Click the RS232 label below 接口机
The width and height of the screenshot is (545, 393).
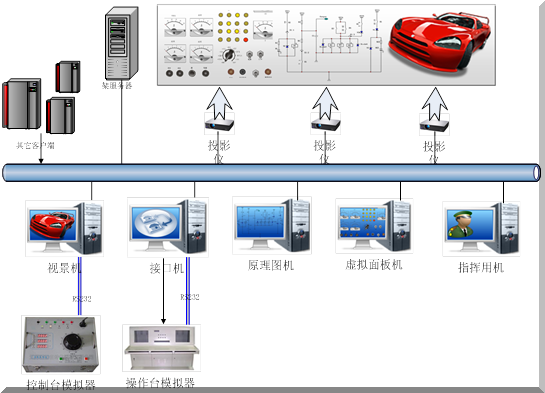(190, 297)
